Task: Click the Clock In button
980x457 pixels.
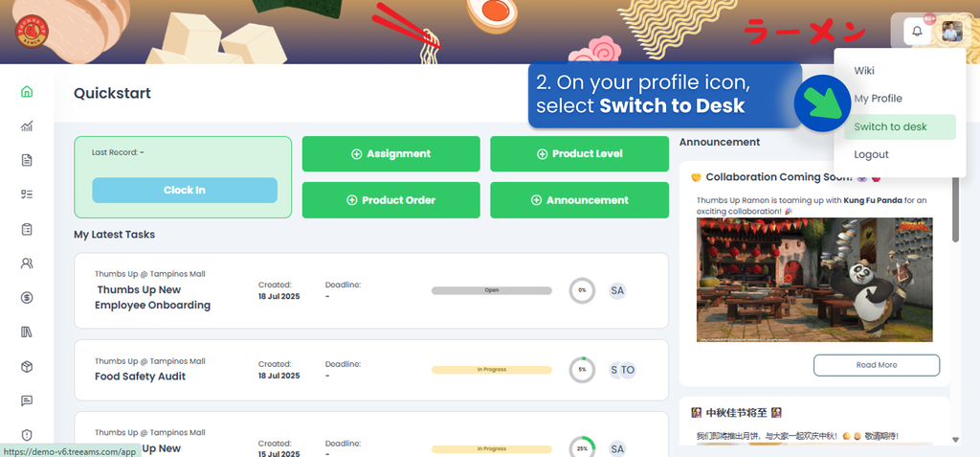Action: tap(185, 191)
